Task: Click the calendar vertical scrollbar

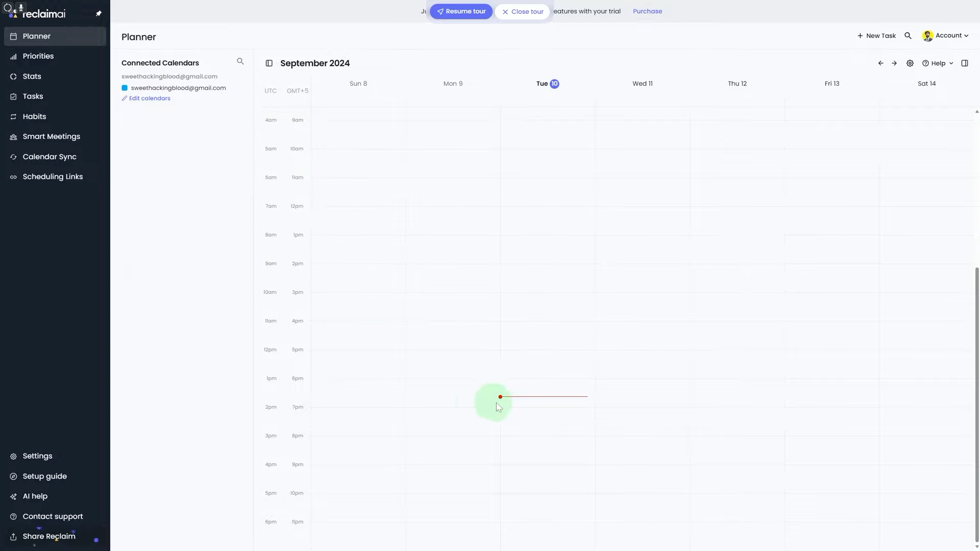Action: coord(977,403)
